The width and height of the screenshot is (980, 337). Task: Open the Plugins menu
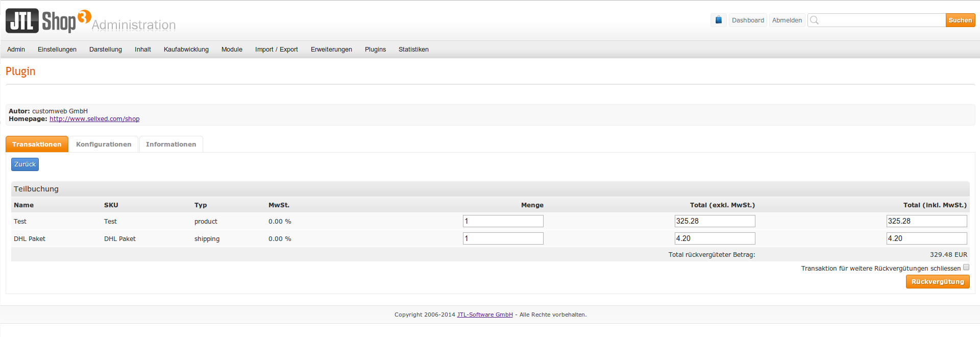click(x=375, y=50)
